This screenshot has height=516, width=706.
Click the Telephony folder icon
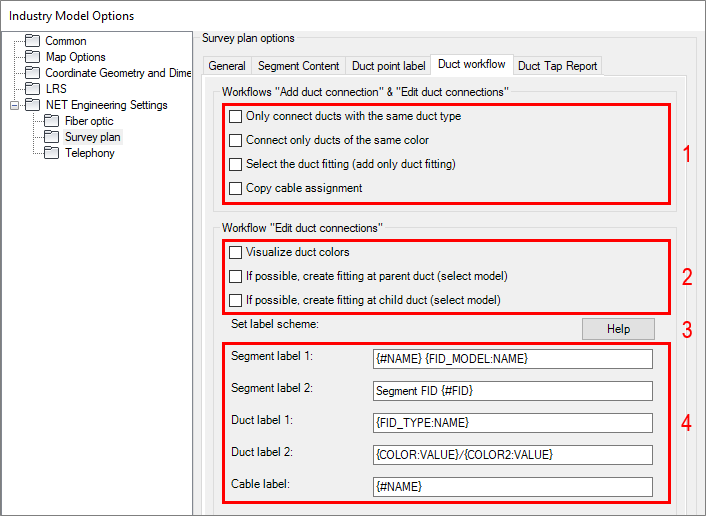click(53, 153)
